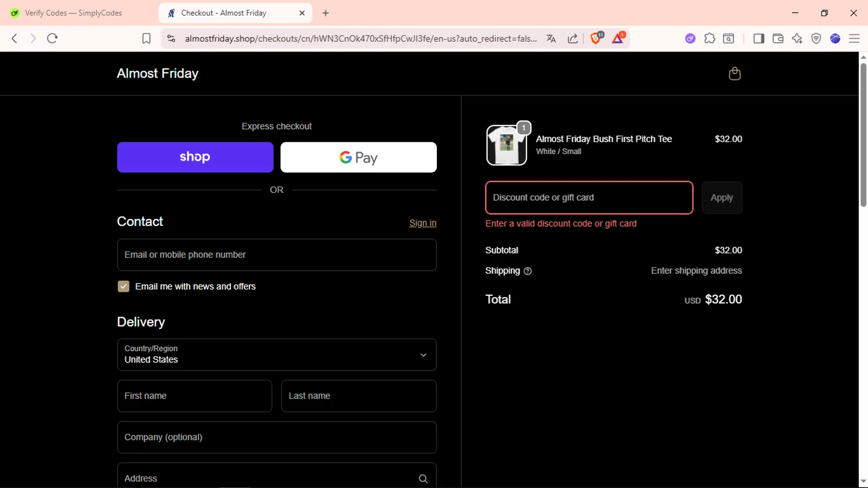This screenshot has height=488, width=868.
Task: Click the browser back arrow
Action: point(14,38)
